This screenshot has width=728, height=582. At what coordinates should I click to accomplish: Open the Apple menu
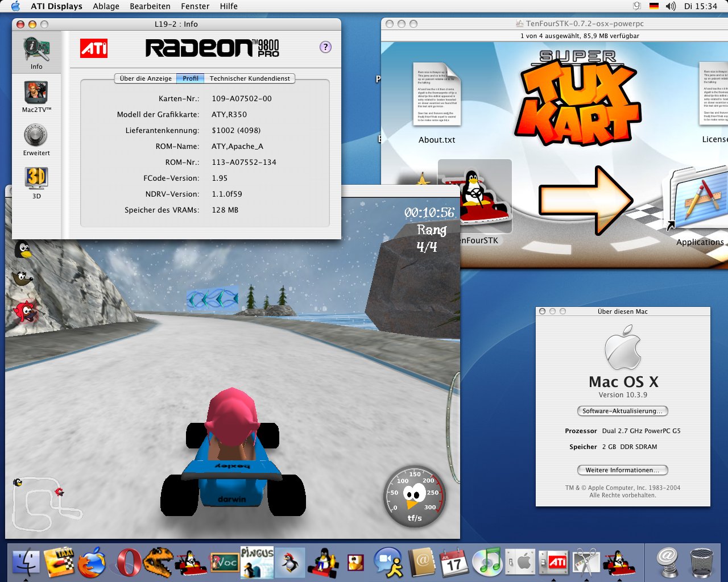click(x=15, y=6)
